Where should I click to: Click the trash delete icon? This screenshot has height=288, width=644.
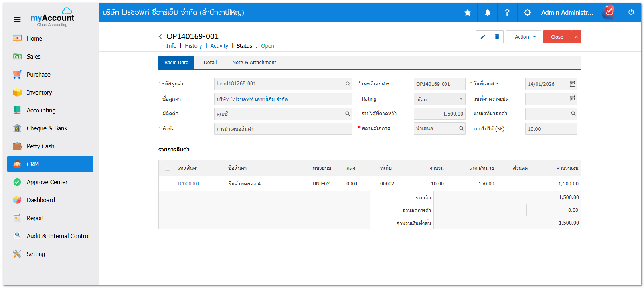(x=497, y=37)
